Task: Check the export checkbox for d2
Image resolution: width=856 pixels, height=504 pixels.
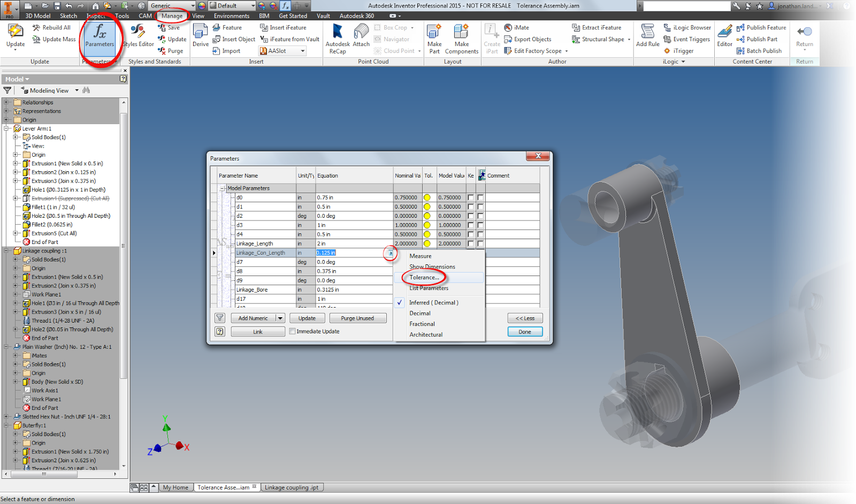Action: point(480,216)
